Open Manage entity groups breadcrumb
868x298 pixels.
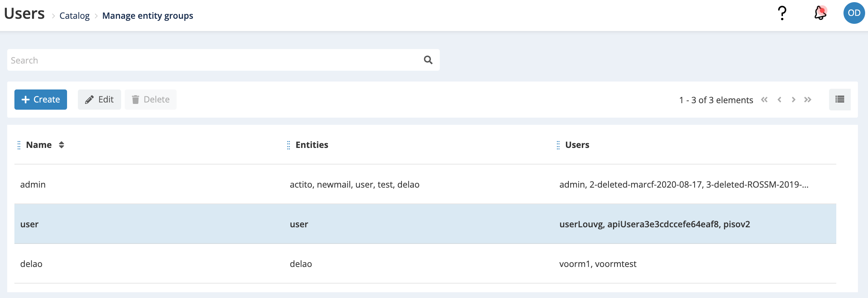(148, 16)
